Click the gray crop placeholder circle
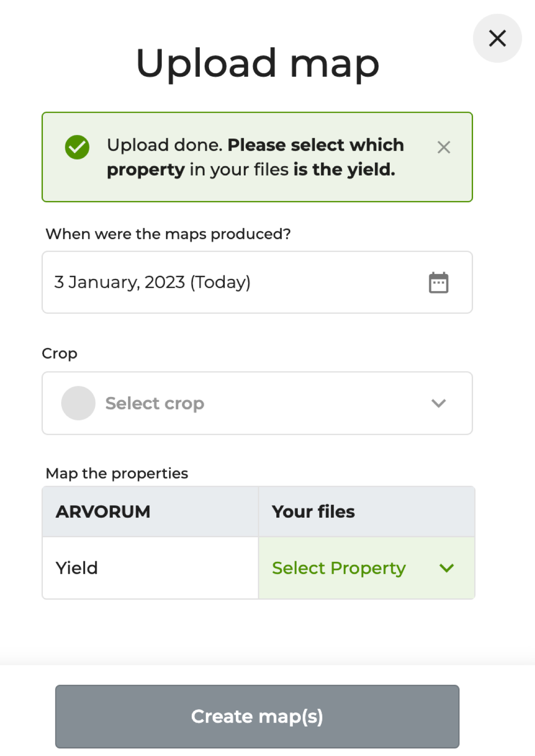This screenshot has width=535, height=756. pyautogui.click(x=78, y=403)
